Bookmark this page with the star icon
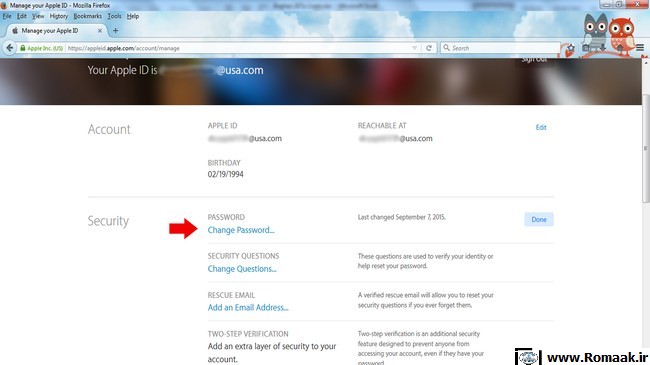650x365 pixels. pos(571,48)
